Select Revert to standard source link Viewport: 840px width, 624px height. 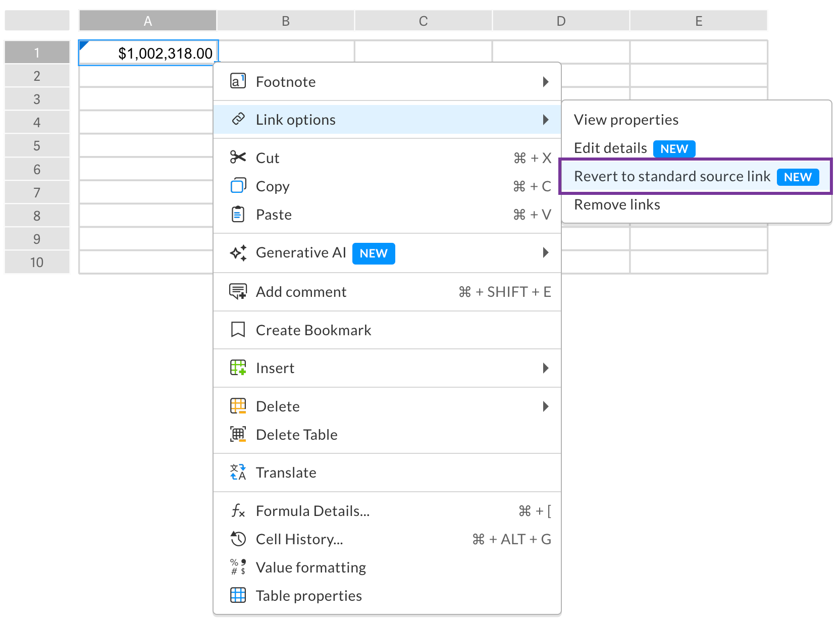(x=672, y=176)
